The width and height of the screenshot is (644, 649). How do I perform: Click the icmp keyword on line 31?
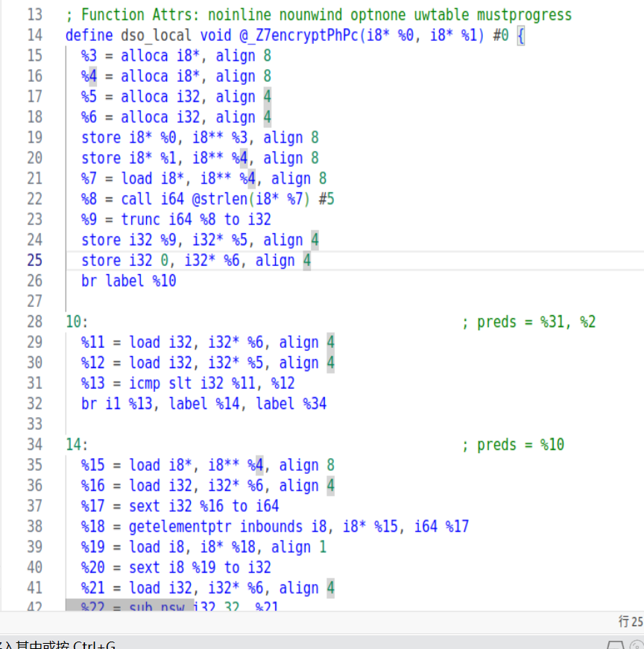(x=145, y=383)
